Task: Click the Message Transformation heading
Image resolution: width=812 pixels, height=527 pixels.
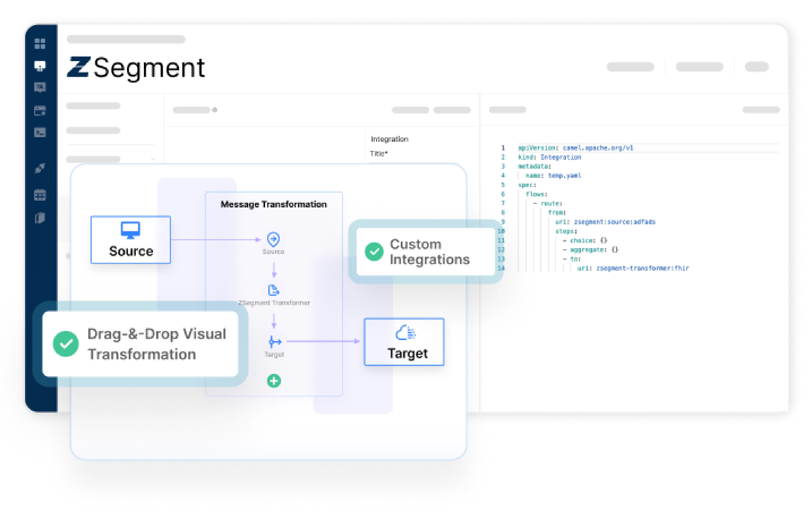Action: pyautogui.click(x=273, y=204)
